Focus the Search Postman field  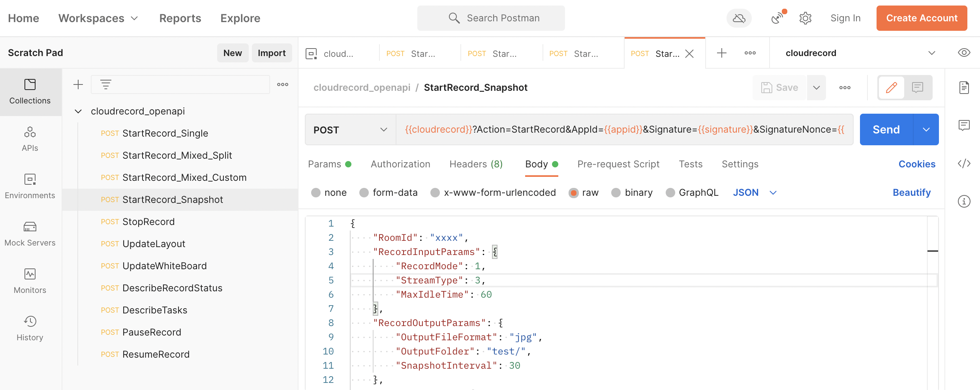[491, 18]
